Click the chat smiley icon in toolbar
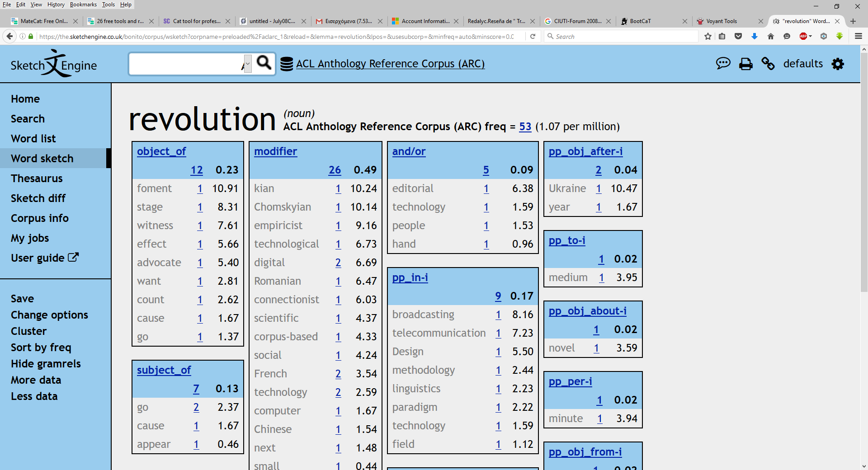 [787, 37]
